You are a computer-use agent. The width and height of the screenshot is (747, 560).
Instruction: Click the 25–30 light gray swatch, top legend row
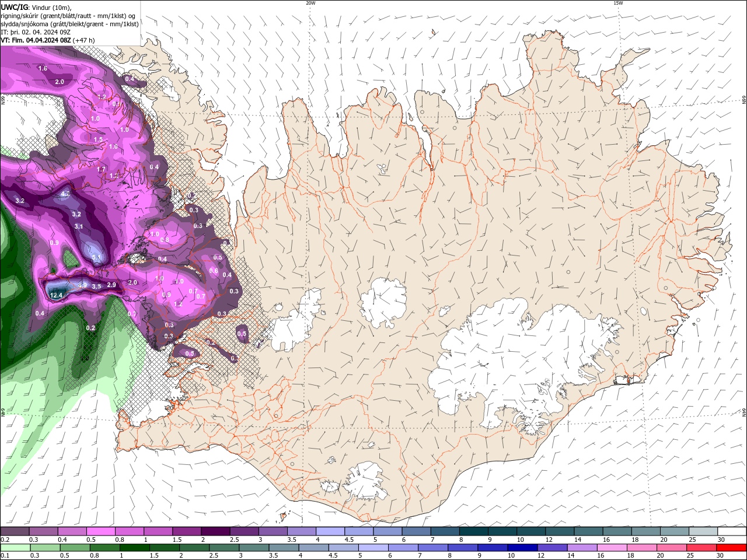pyautogui.click(x=703, y=531)
